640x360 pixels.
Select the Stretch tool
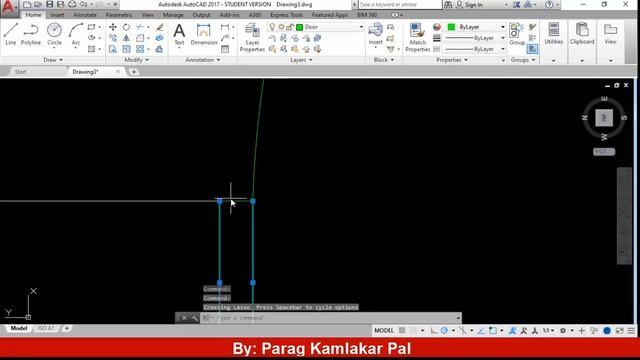click(113, 49)
